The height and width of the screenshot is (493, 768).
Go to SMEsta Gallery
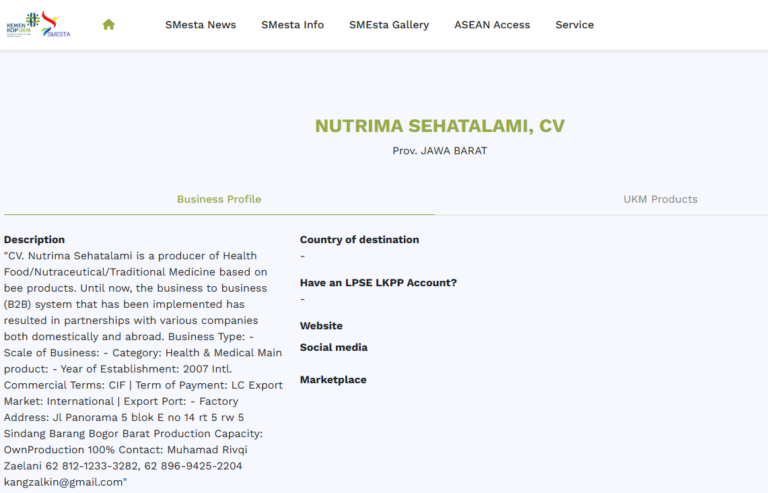[x=389, y=25]
